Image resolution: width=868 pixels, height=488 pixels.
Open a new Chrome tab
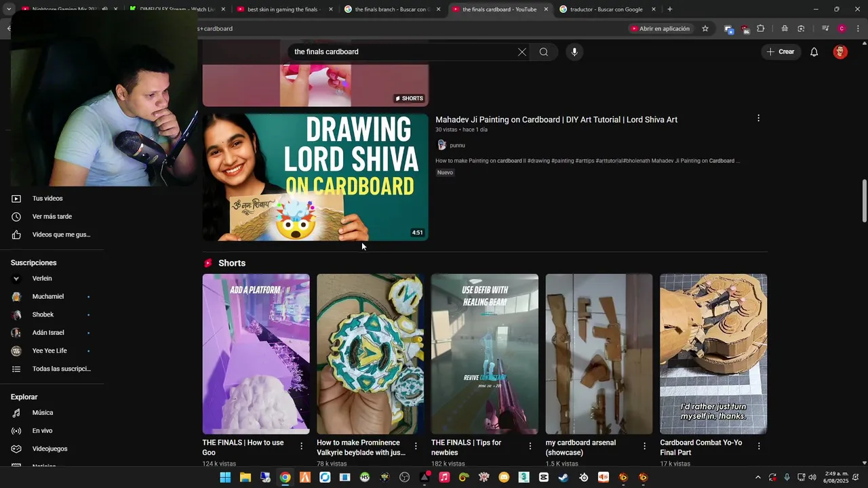(670, 9)
